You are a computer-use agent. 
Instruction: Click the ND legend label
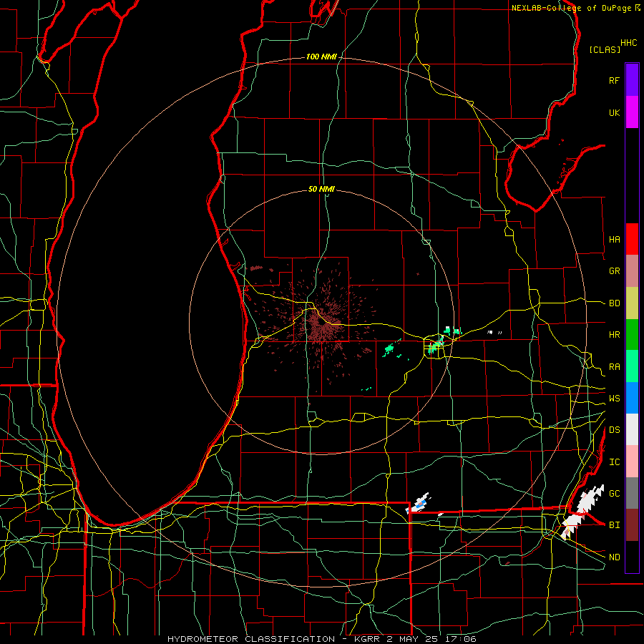tap(614, 557)
